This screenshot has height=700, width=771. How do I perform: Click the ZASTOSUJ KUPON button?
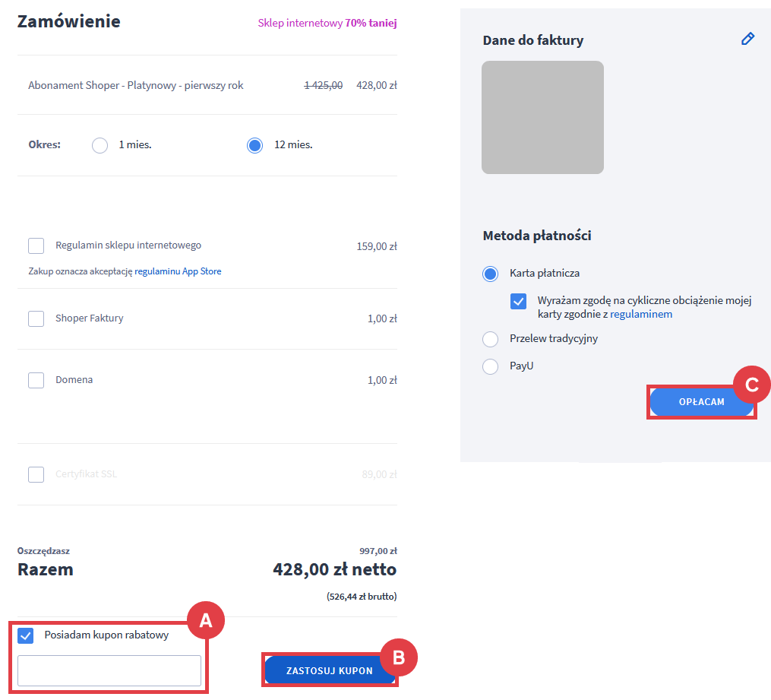pyautogui.click(x=330, y=670)
